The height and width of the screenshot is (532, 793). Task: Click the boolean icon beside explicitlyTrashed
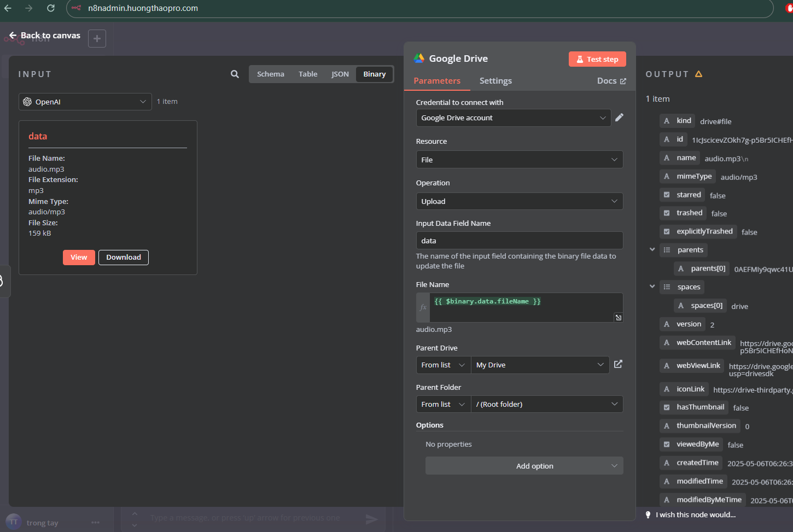point(666,231)
